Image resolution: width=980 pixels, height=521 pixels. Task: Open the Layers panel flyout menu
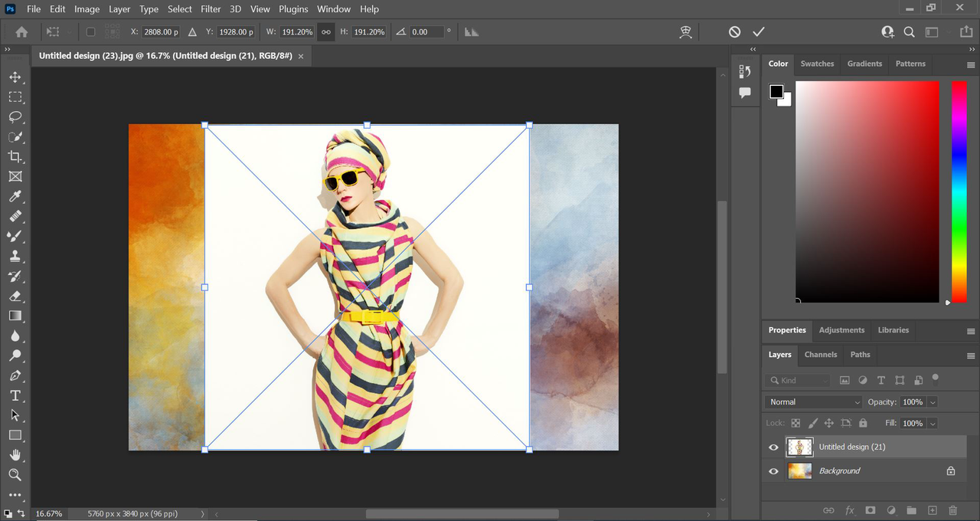click(971, 356)
